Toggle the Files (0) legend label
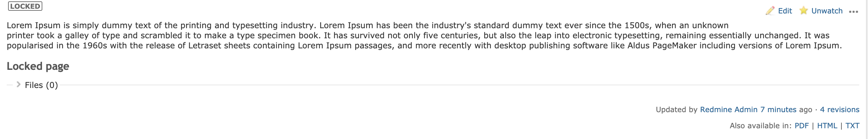This screenshot has height=139, width=868. click(x=41, y=85)
